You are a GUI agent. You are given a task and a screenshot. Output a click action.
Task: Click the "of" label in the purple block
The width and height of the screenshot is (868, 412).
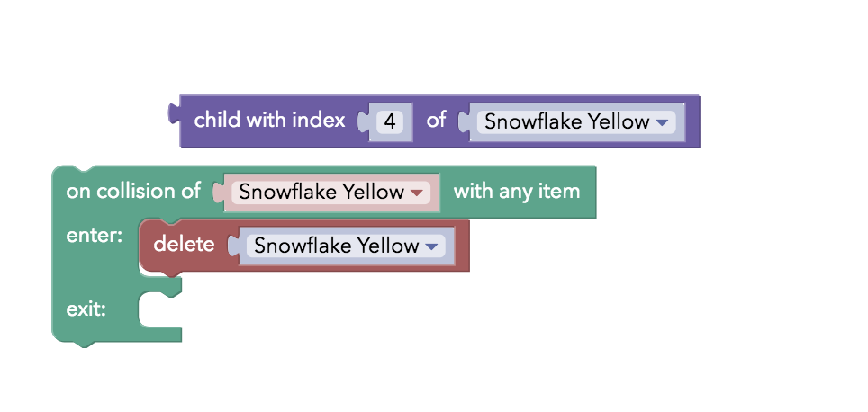click(436, 120)
